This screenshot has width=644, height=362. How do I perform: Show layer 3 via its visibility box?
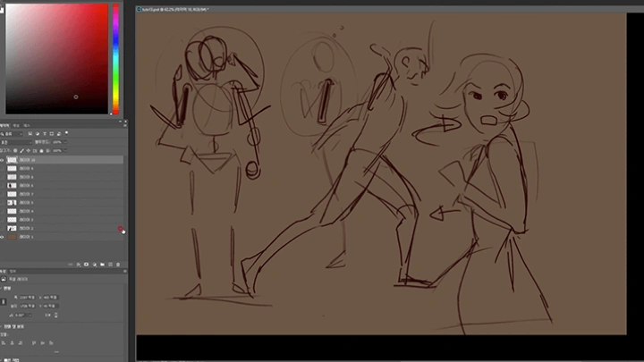pos(2,220)
